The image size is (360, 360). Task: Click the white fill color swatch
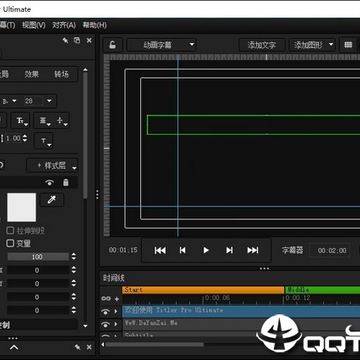[x=22, y=207]
